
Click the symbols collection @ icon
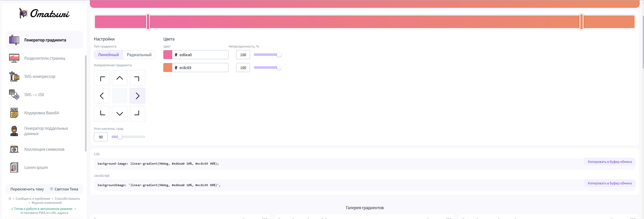tap(14, 149)
